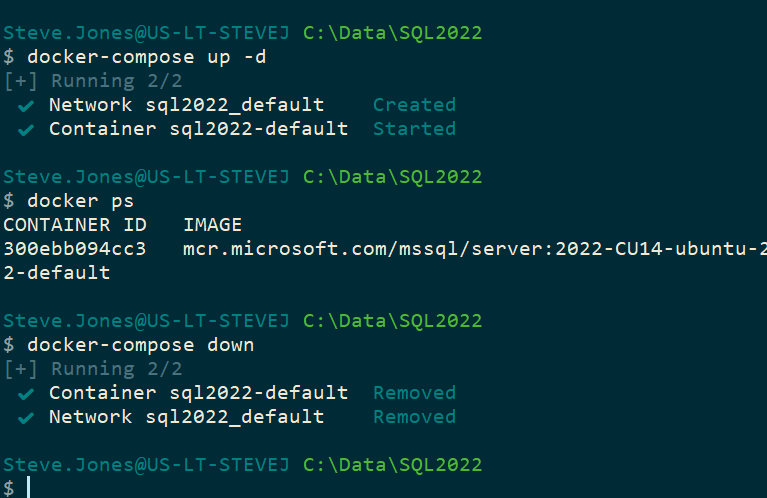This screenshot has width=767, height=498.
Task: Click the checkmark beside the Created network line
Action: (x=27, y=105)
